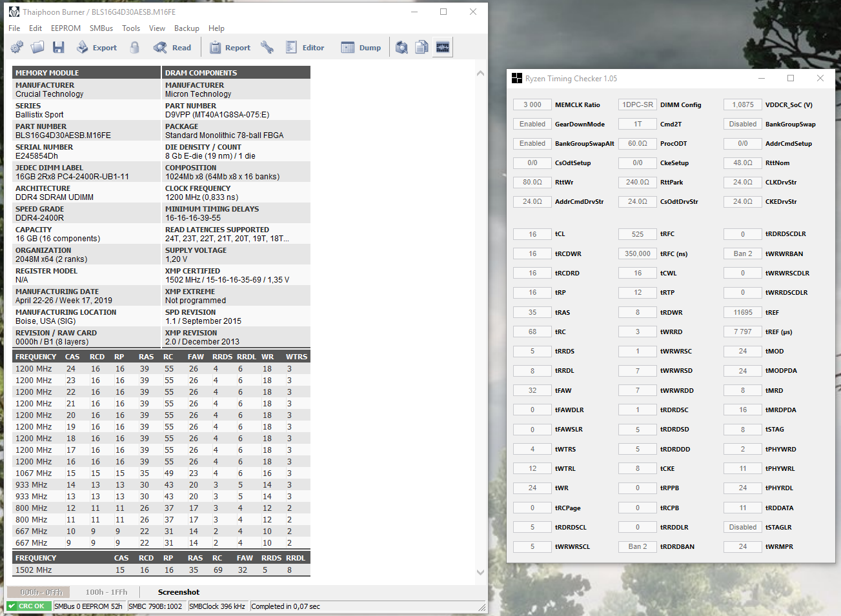Click the Read SPD toolbar button
Viewport: 841px width, 616px height.
172,47
